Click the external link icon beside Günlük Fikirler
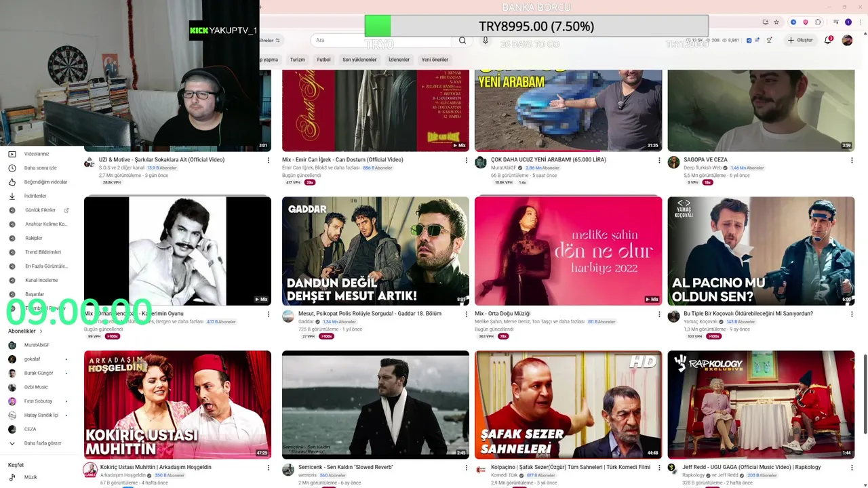Screen dimensions: 868x488 66,210
